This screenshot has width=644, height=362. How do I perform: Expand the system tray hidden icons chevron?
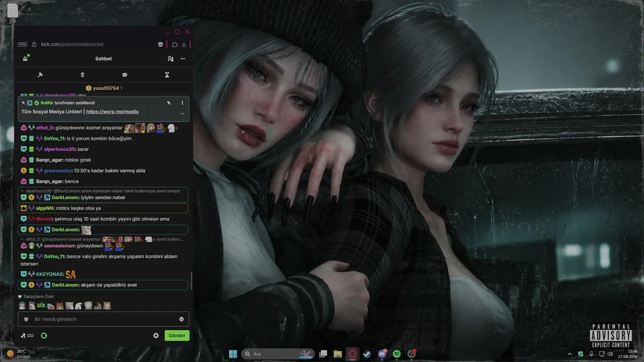[570, 354]
